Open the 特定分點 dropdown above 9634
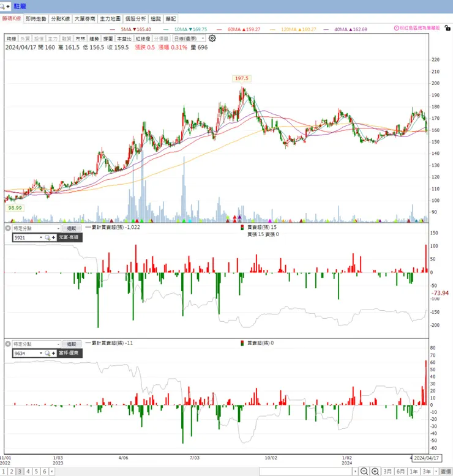This screenshot has width=453, height=476. [37, 344]
